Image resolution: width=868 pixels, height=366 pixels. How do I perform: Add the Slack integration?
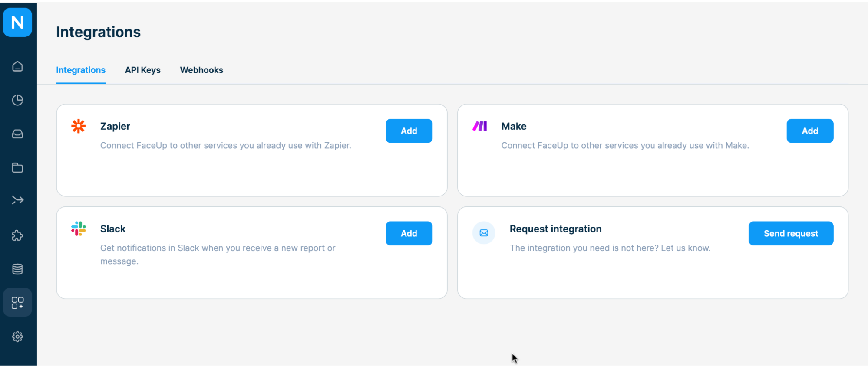pyautogui.click(x=409, y=234)
